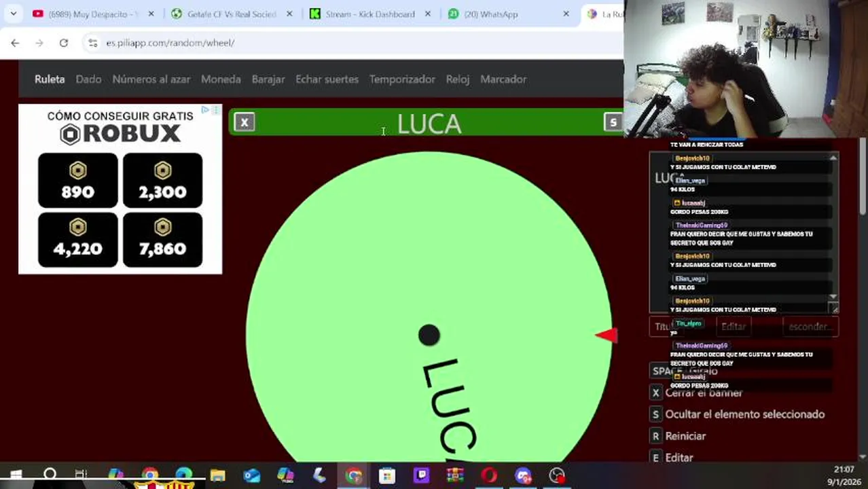Close the WhatsApp tab

point(566,14)
